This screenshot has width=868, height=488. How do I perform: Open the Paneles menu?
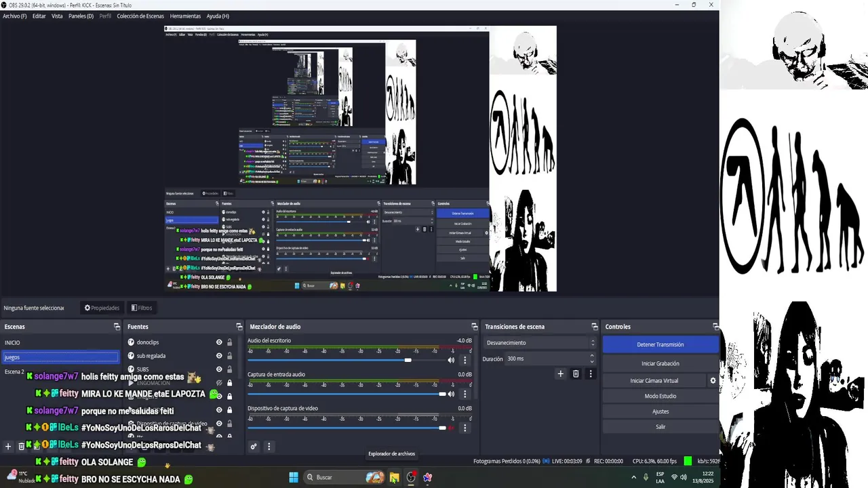pos(81,16)
